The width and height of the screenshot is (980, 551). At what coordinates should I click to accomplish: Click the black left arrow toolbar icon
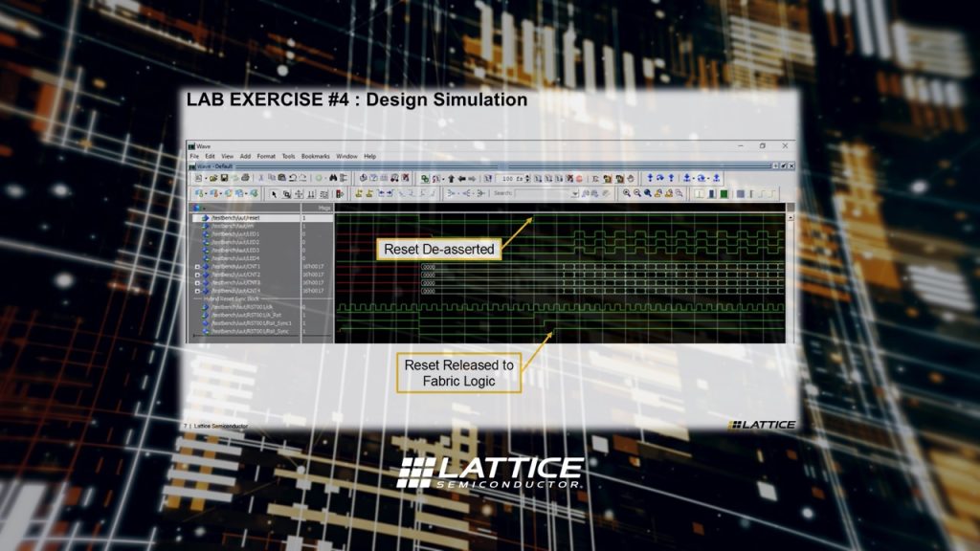(x=462, y=179)
